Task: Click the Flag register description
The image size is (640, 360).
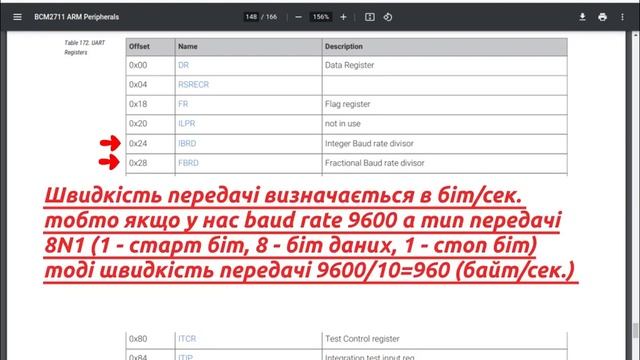Action: 347,104
